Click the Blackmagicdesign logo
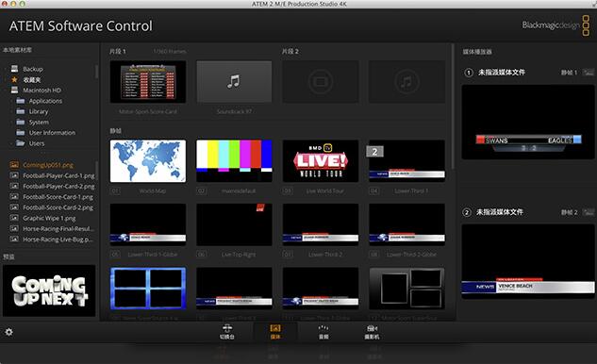Viewport: 597px width, 364px height. click(x=556, y=25)
